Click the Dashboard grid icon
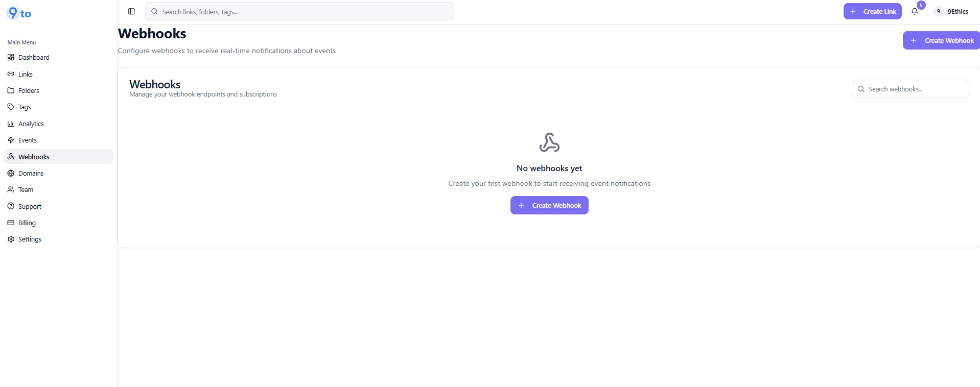The width and height of the screenshot is (980, 387). (11, 57)
